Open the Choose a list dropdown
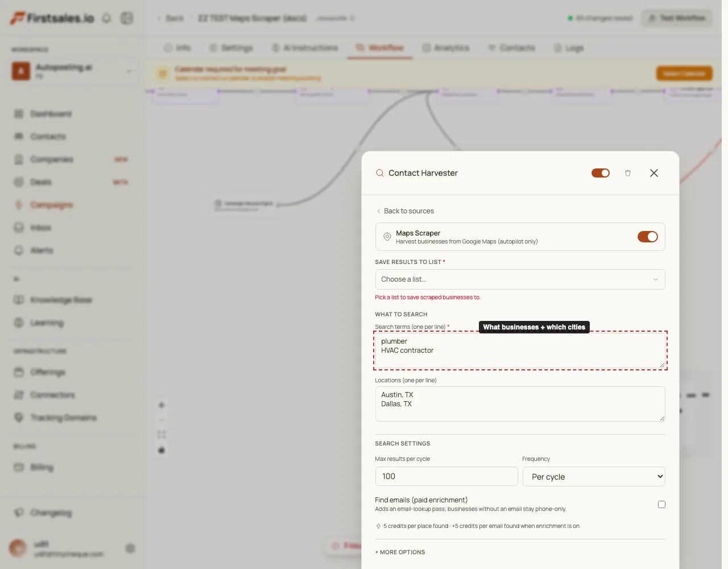 click(520, 279)
